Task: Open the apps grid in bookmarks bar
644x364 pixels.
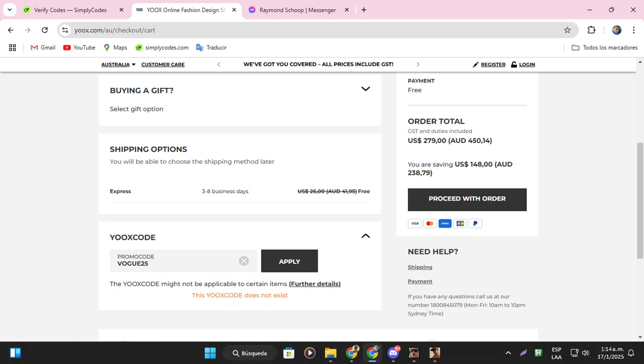Action: [x=12, y=48]
